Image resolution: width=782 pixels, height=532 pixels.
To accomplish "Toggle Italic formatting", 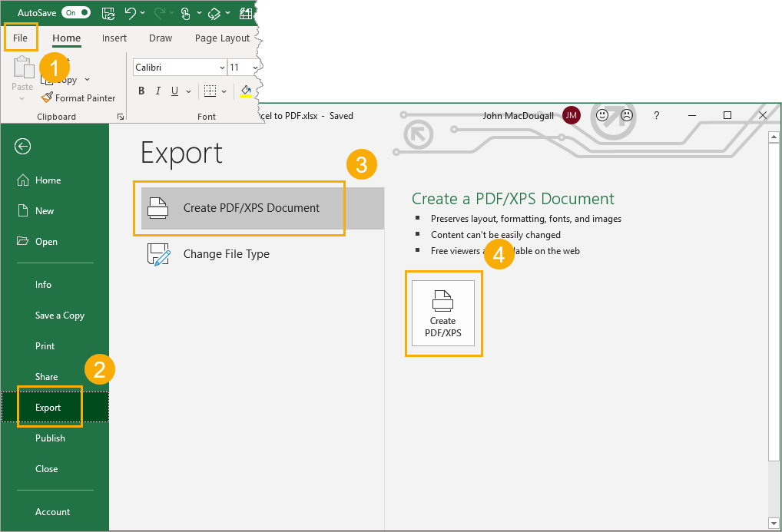I will click(x=158, y=91).
